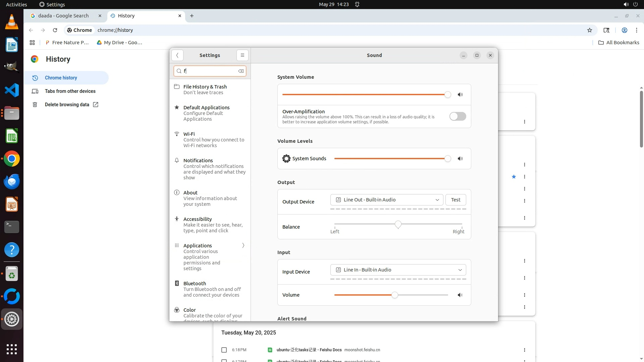
Task: Select Tabs from other devices
Action: click(x=70, y=91)
